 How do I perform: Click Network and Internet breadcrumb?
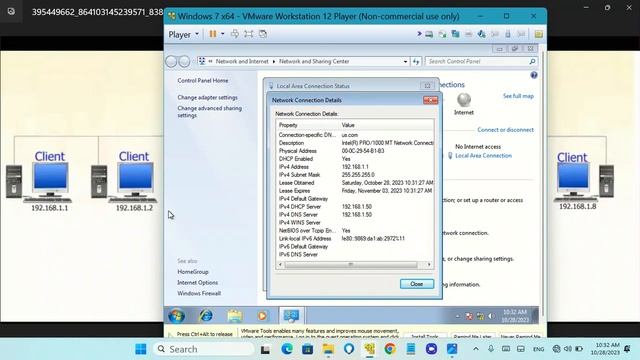[x=242, y=61]
